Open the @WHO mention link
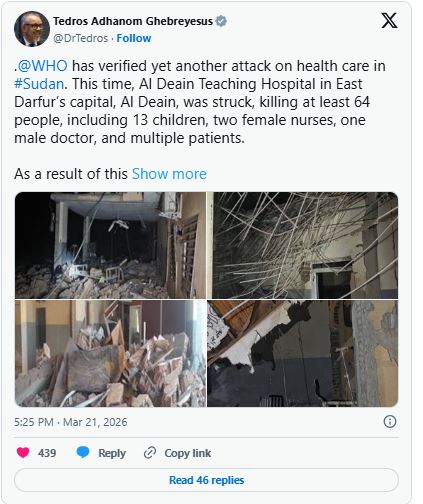 (x=42, y=66)
